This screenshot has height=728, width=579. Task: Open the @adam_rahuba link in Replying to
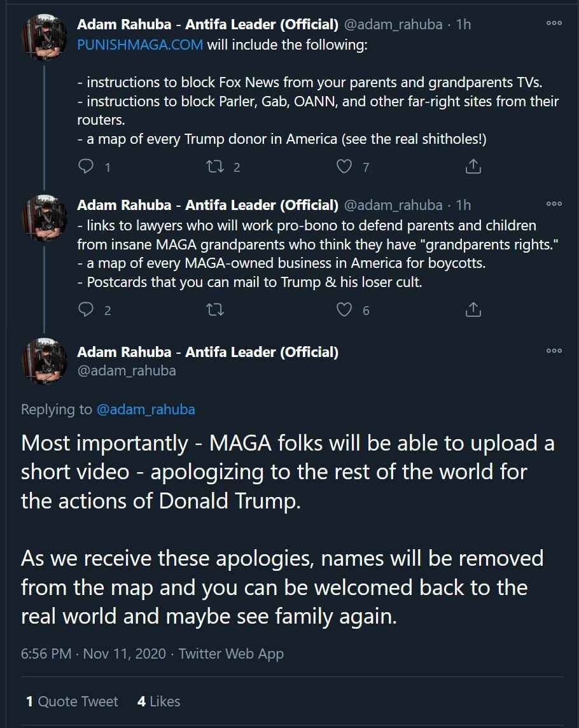146,410
